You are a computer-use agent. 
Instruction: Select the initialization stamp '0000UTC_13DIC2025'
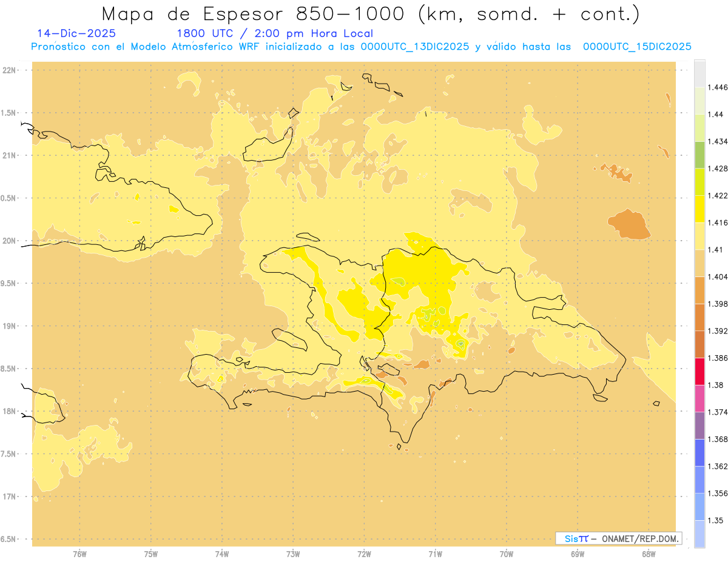pos(415,47)
